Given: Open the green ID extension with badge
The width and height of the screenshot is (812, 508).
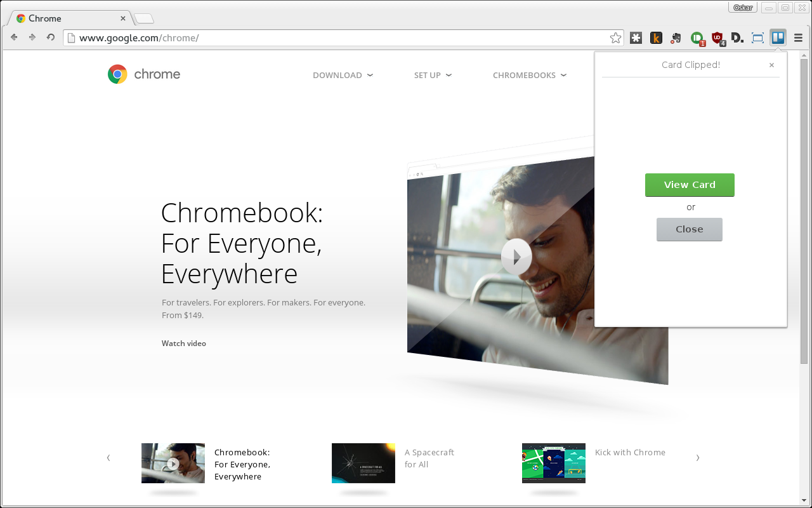Looking at the screenshot, I should tap(697, 38).
